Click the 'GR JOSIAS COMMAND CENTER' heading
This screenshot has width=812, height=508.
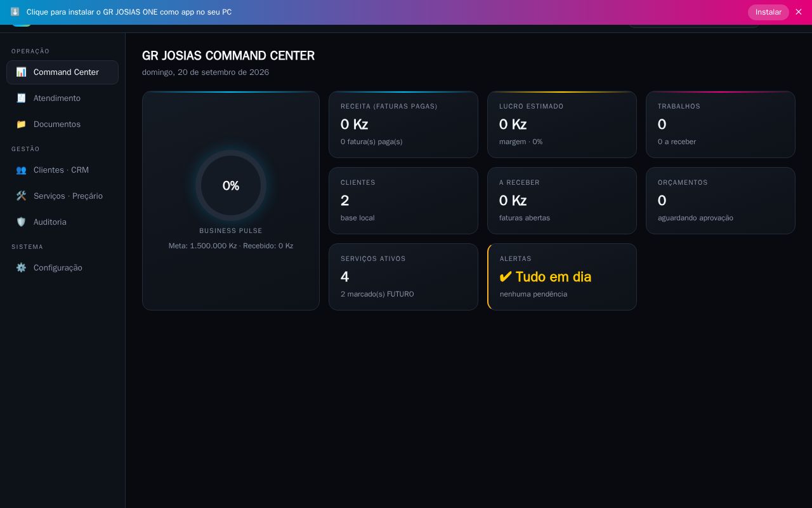(228, 56)
